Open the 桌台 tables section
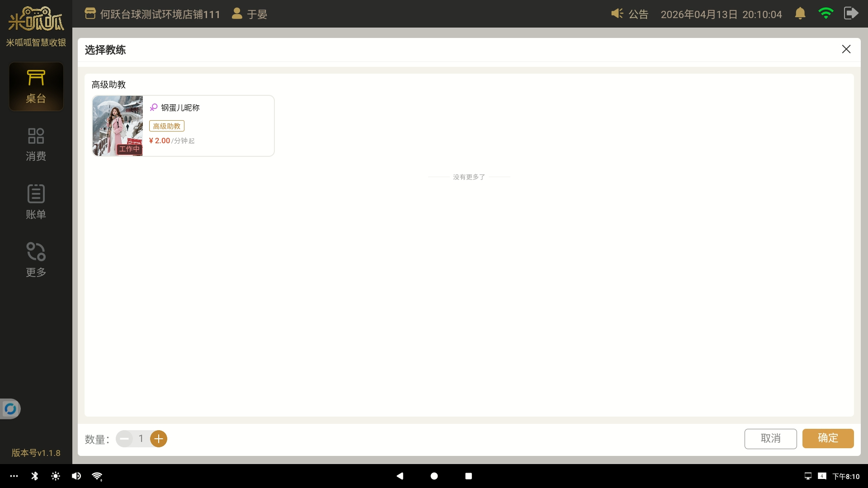868x488 pixels. coord(36,87)
